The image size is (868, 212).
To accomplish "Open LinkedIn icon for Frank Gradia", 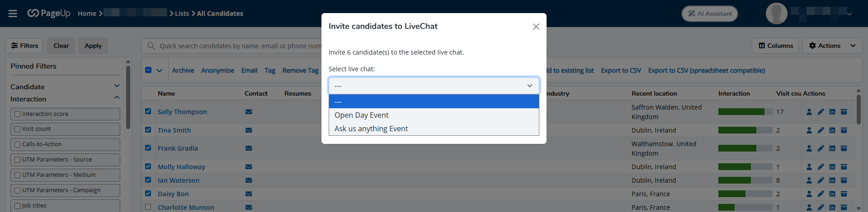I will (832, 148).
